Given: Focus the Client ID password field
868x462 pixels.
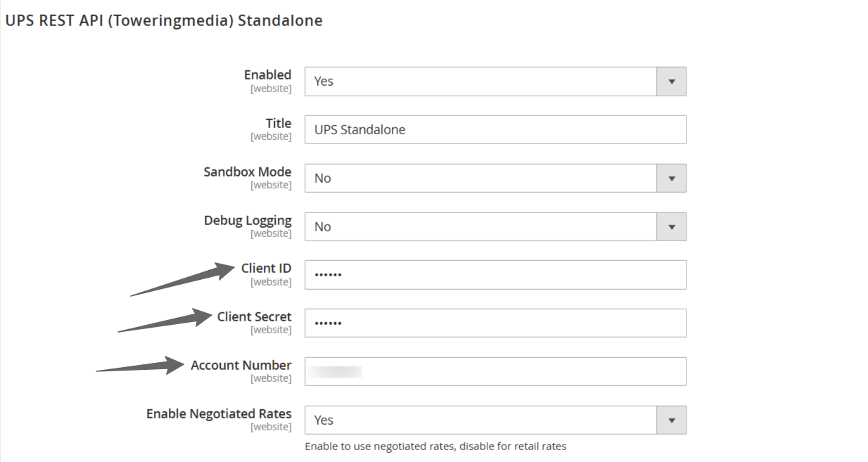Looking at the screenshot, I should [x=495, y=275].
